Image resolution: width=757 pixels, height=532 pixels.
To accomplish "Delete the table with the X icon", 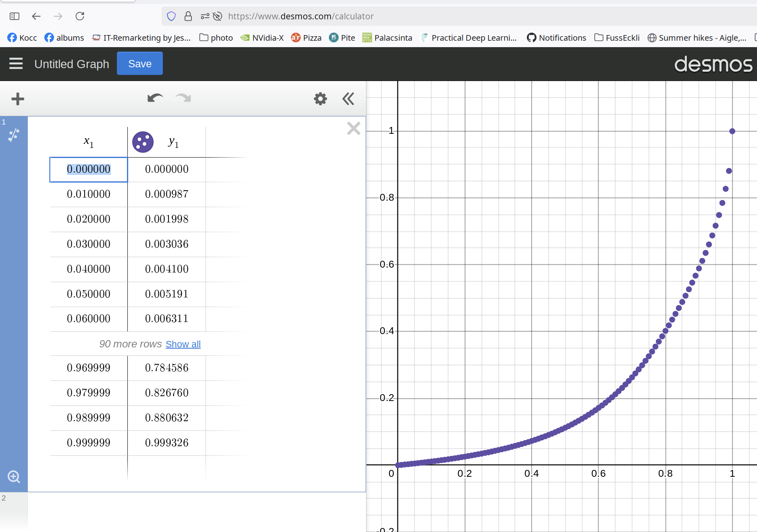I will tap(354, 129).
